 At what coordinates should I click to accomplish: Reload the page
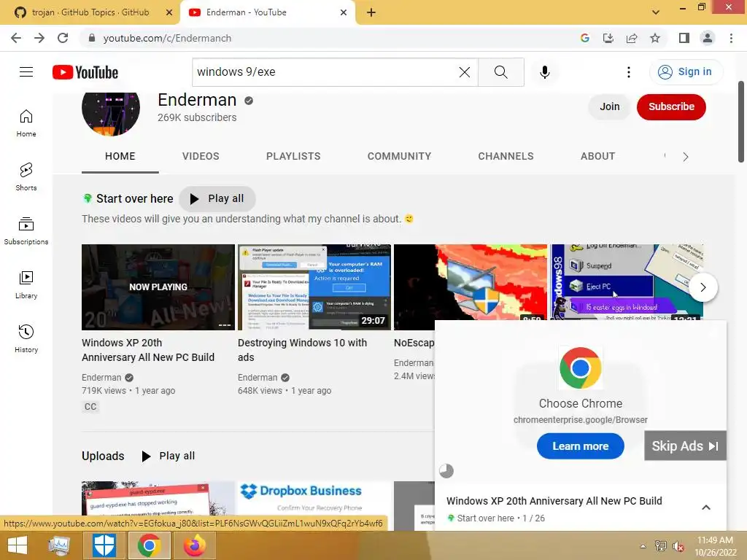63,38
